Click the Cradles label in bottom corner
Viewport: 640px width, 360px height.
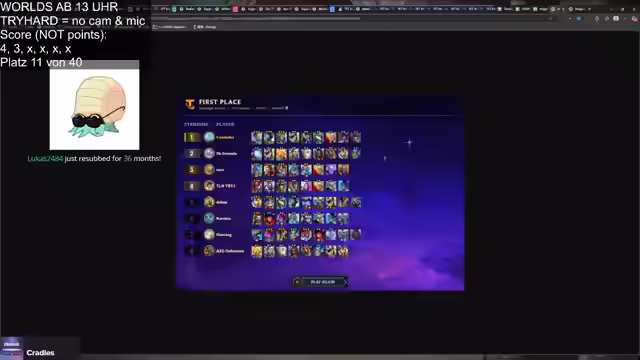[x=40, y=353]
